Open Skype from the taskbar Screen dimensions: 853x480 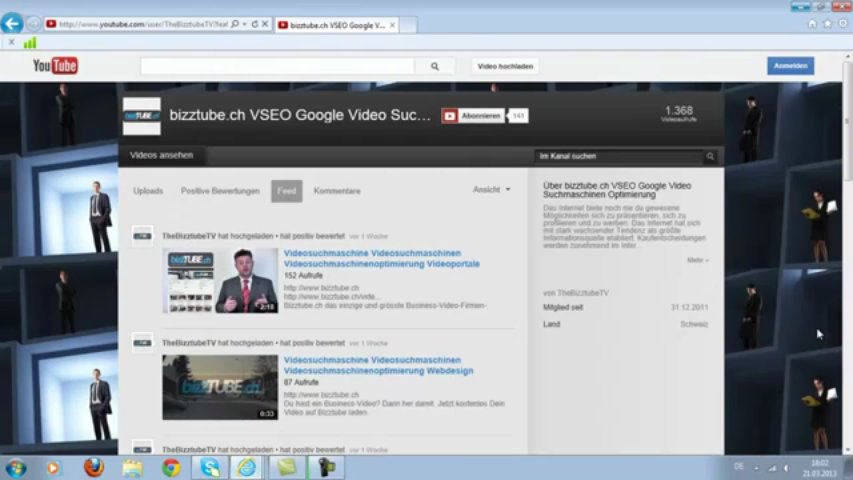pyautogui.click(x=210, y=467)
